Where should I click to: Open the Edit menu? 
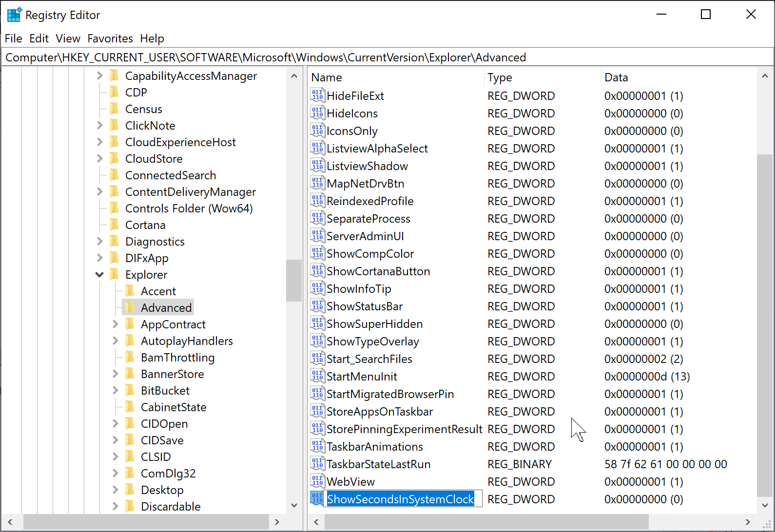pyautogui.click(x=39, y=38)
